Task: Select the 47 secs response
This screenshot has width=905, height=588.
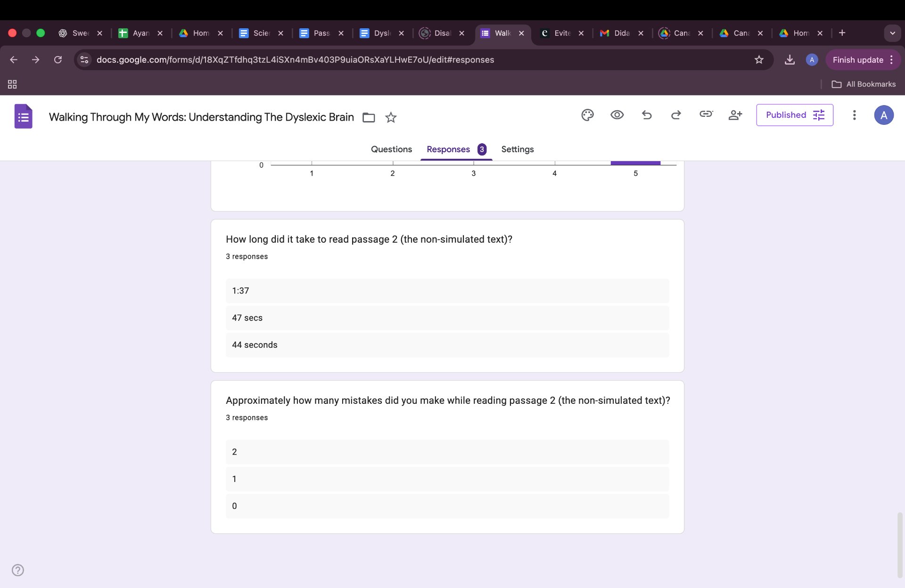Action: 447,318
